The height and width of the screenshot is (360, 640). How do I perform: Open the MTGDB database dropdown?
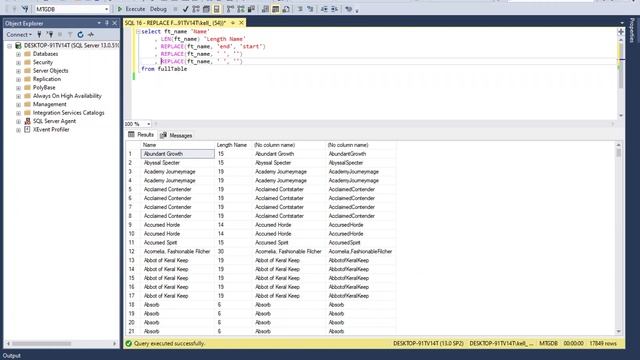tap(107, 9)
